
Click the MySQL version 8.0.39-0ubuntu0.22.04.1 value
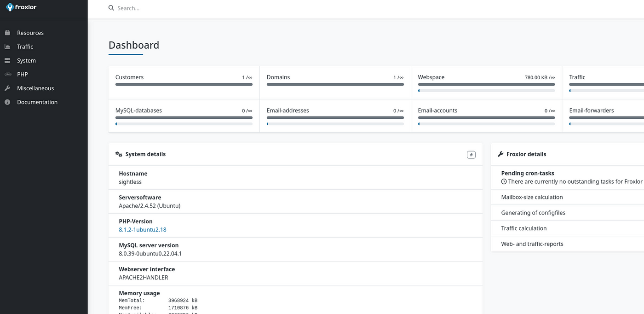click(150, 254)
